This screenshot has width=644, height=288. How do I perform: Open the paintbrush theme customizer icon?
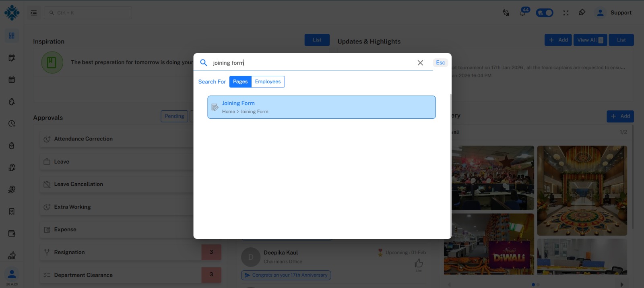[582, 12]
